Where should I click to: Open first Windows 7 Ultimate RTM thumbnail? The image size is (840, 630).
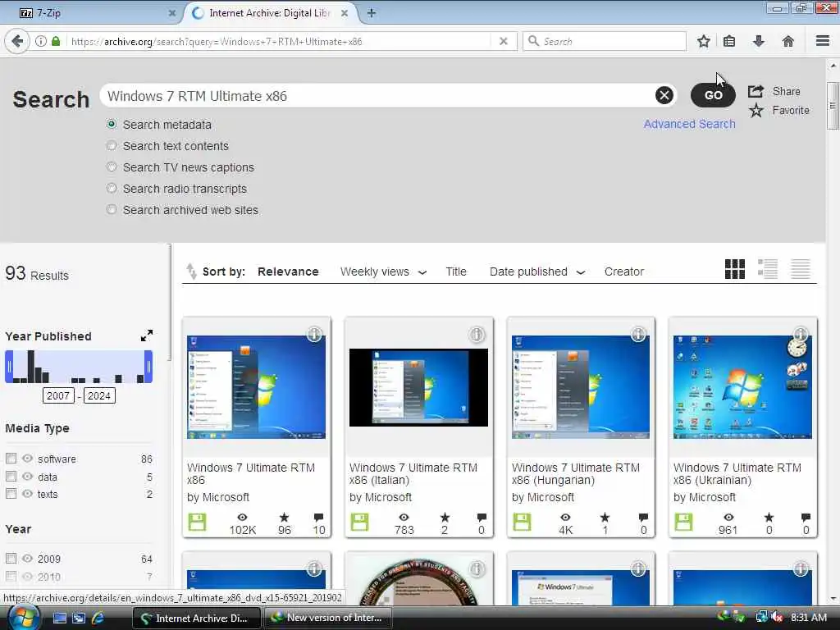[256, 387]
